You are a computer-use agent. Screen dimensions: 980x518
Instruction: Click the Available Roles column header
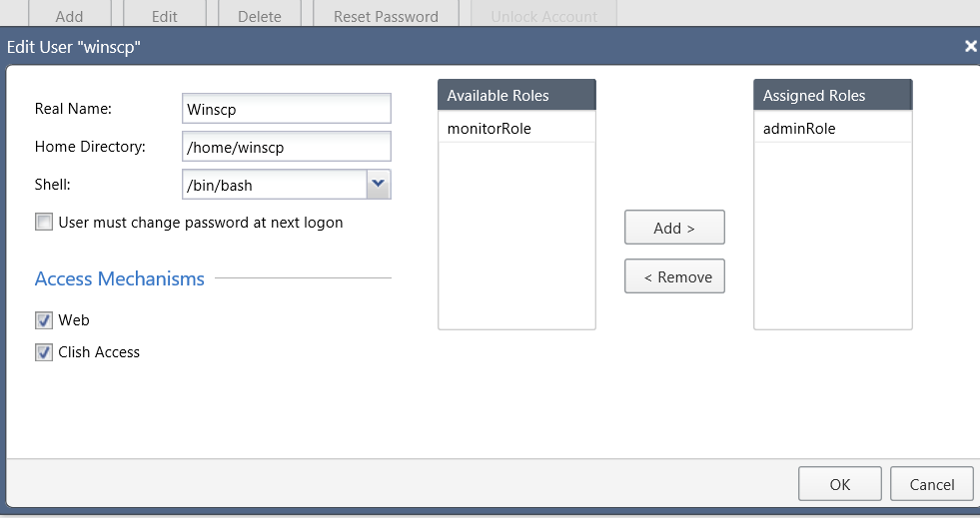coord(516,95)
